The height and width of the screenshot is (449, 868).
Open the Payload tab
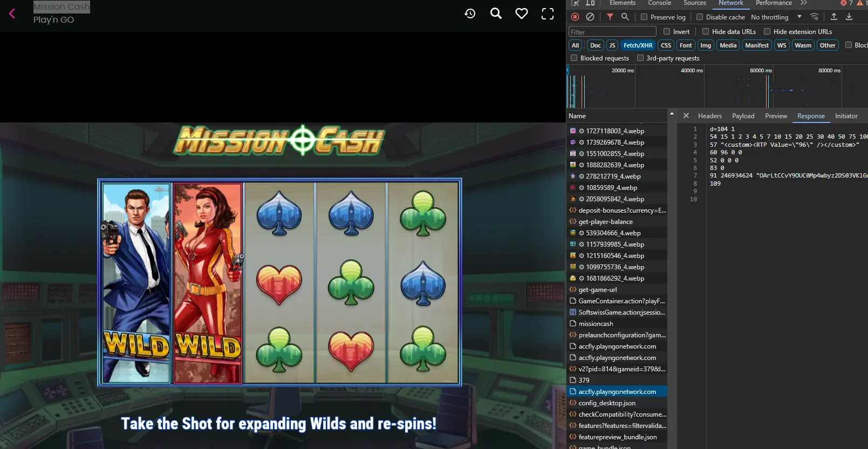tap(743, 116)
